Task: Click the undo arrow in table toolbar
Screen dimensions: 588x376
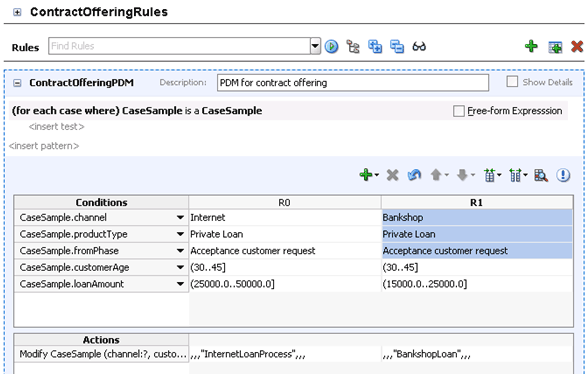Action: [x=414, y=175]
